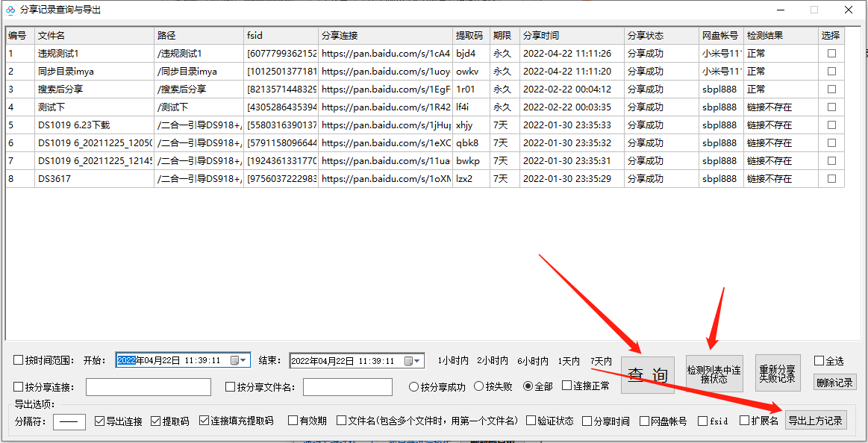This screenshot has height=443, width=868.
Task: Select the 按分享成功 radio button
Action: 413,387
